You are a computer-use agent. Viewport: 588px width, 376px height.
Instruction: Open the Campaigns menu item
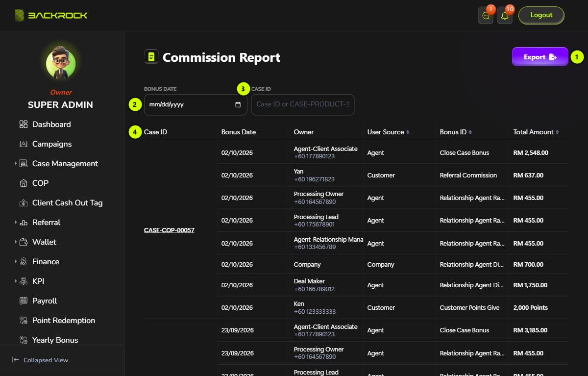click(52, 144)
